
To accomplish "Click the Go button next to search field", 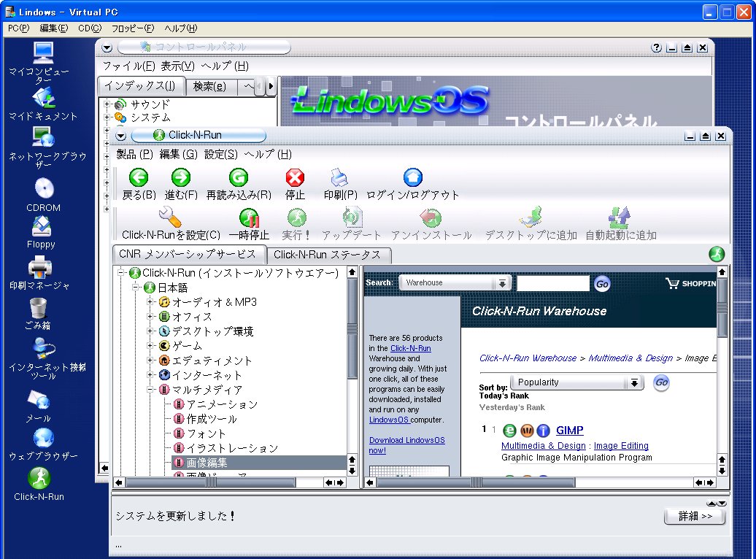I will point(602,284).
